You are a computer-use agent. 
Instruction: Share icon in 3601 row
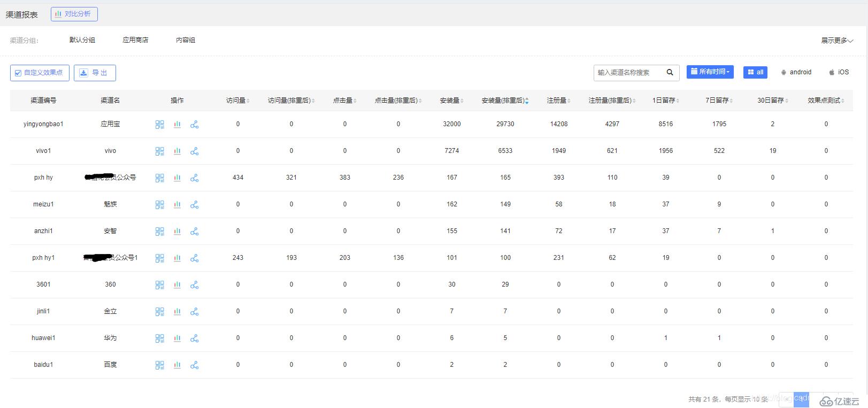coord(195,284)
